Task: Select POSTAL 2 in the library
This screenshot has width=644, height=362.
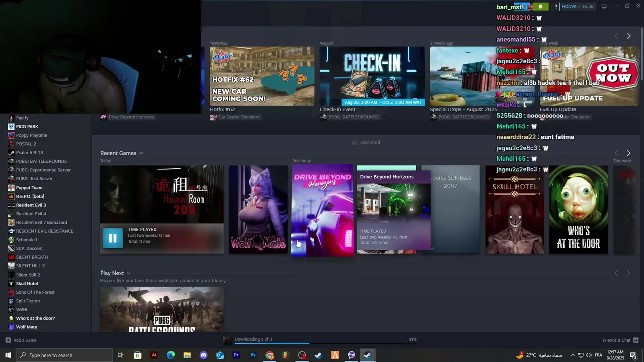Action: [26, 144]
